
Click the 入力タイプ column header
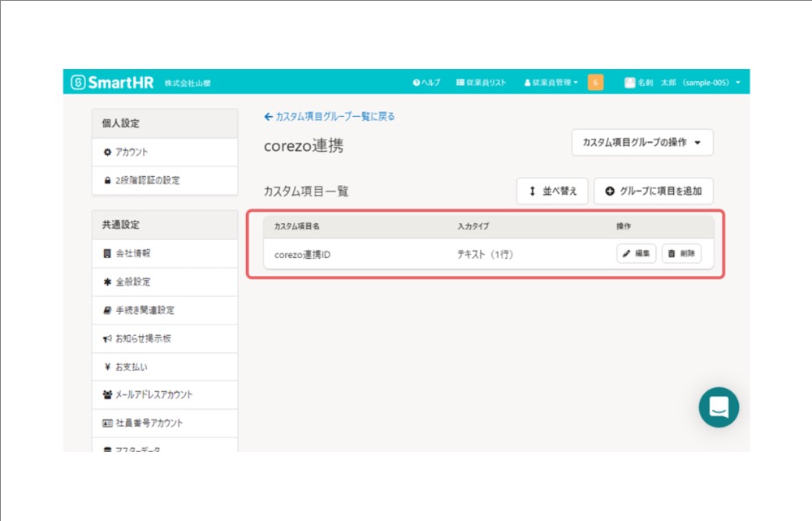pyautogui.click(x=473, y=226)
